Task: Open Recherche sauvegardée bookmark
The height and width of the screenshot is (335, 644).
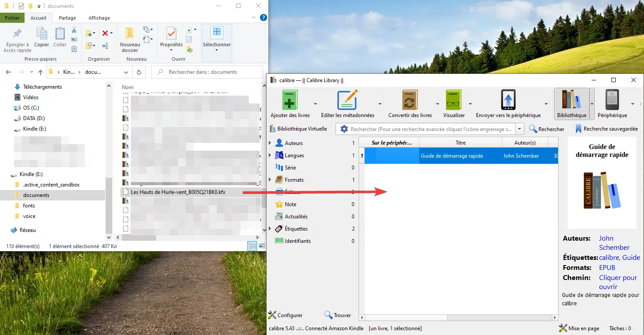Action: coord(606,129)
